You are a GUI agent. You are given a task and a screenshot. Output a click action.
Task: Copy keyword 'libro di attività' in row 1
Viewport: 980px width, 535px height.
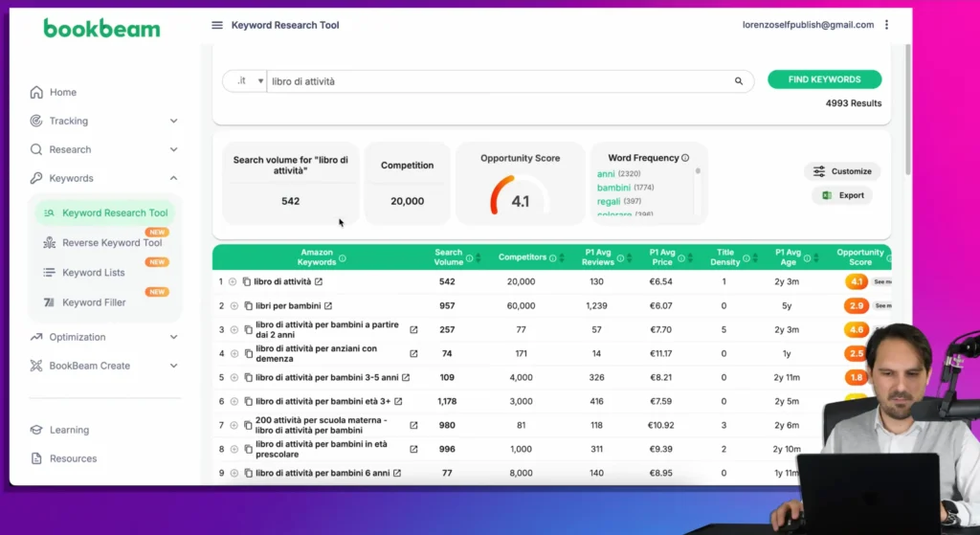click(x=246, y=282)
